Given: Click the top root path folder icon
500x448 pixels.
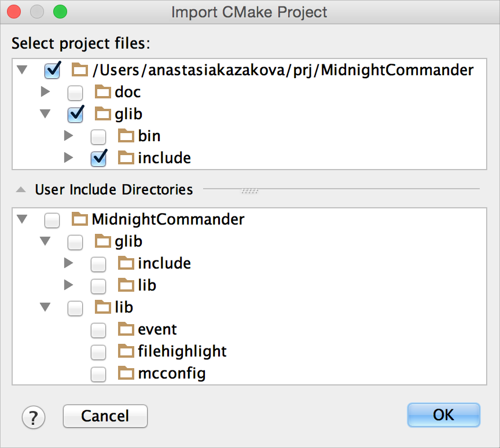Looking at the screenshot, I should (x=80, y=71).
